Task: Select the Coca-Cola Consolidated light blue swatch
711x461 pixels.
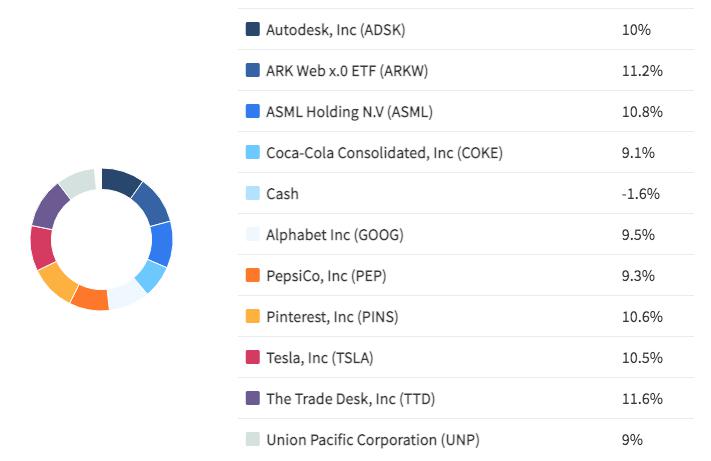Action: pos(253,153)
